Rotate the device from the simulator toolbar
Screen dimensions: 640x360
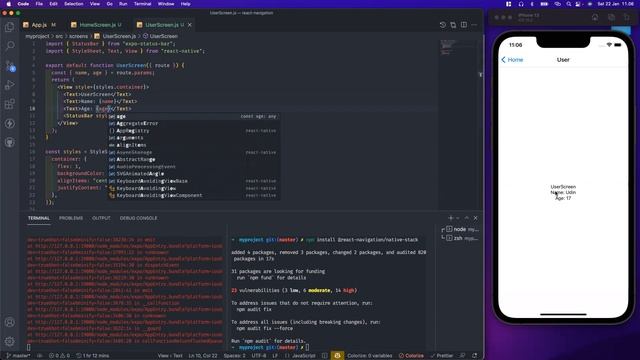coord(627,17)
